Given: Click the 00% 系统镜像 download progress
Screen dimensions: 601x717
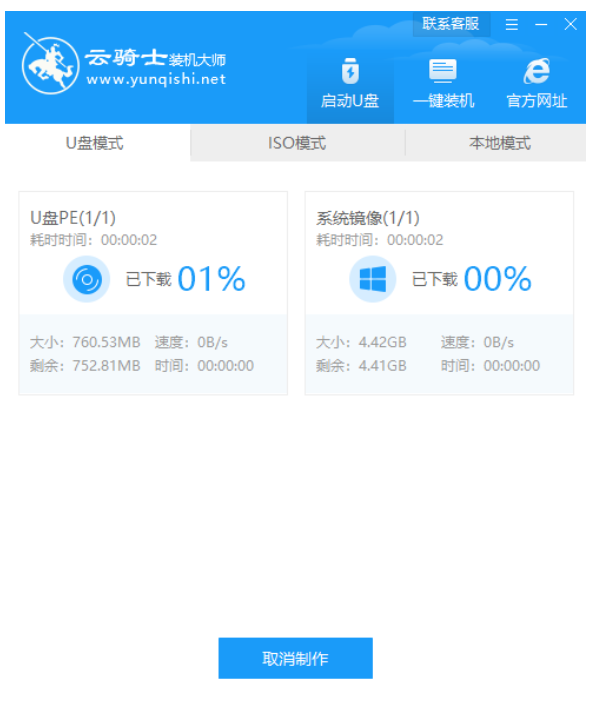Looking at the screenshot, I should pos(497,280).
